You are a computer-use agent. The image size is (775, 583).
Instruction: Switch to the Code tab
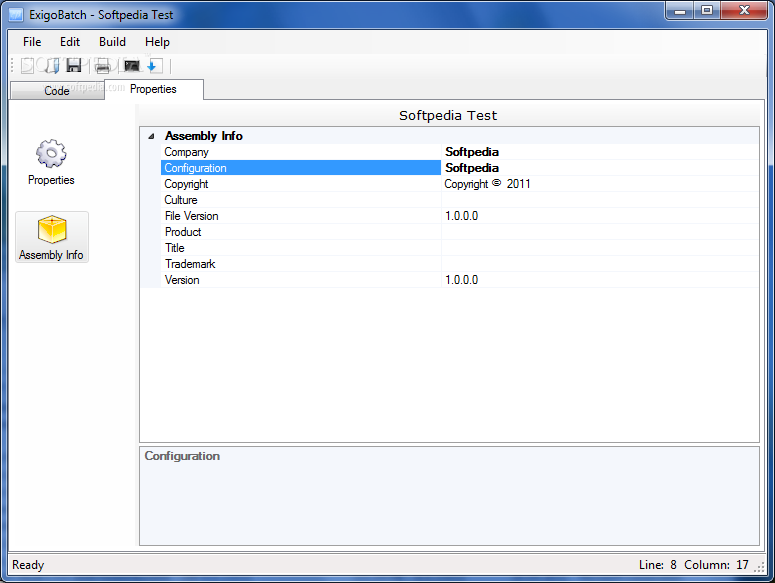[x=57, y=90]
